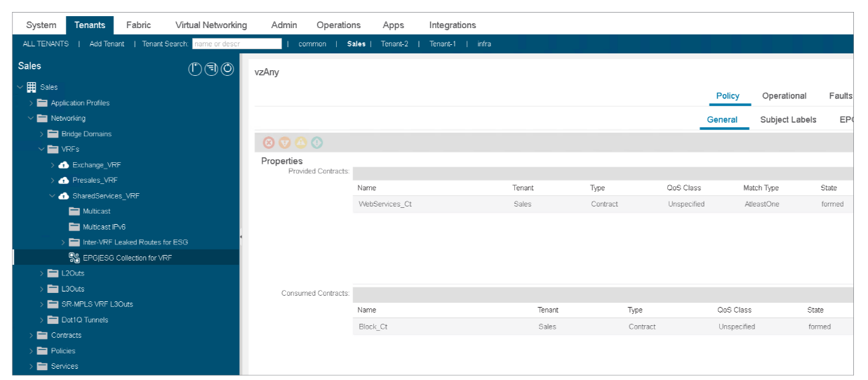Click the ALL TENANTS link

click(46, 44)
